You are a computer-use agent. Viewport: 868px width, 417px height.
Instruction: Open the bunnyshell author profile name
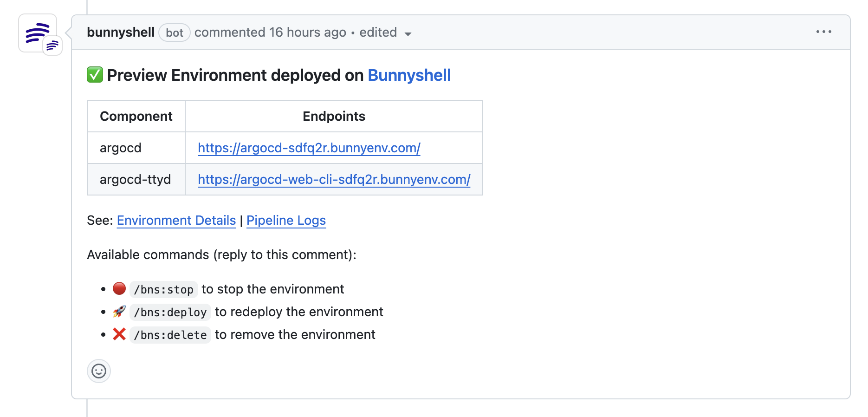pyautogui.click(x=121, y=32)
